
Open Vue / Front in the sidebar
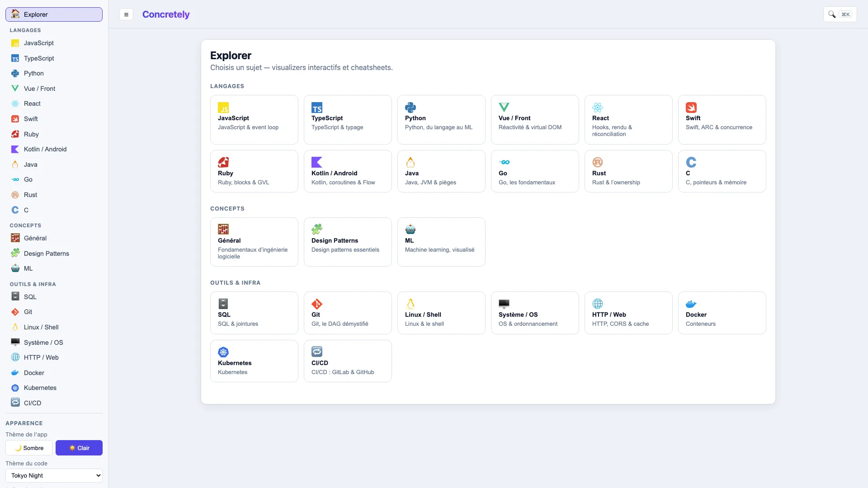click(x=54, y=89)
